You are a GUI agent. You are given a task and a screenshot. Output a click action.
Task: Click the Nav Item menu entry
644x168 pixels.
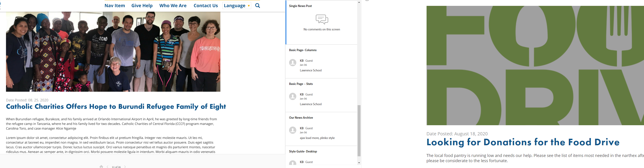(115, 5)
